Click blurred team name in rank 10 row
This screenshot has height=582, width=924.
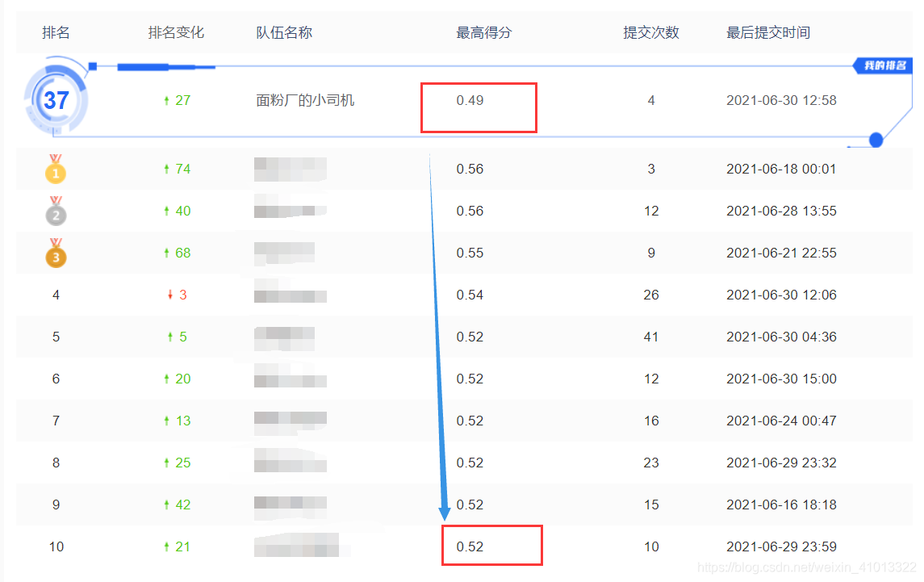(296, 545)
